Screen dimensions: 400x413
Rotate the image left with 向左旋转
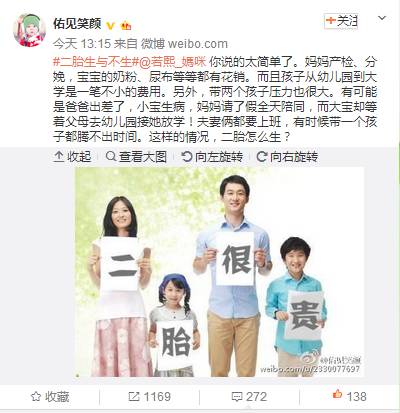pos(212,156)
